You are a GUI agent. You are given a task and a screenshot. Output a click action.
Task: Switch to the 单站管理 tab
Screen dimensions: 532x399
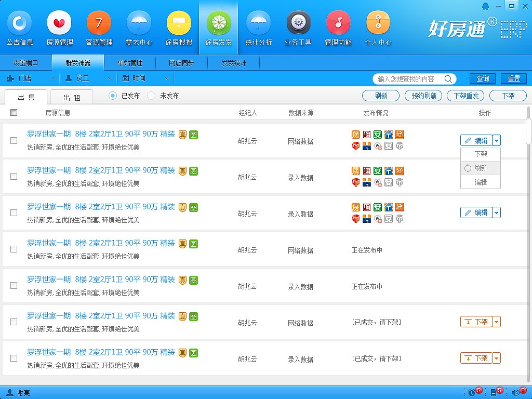pyautogui.click(x=130, y=63)
